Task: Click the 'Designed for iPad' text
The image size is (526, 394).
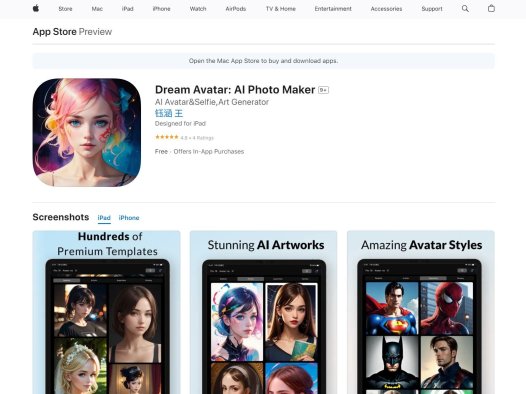Action: (180, 123)
